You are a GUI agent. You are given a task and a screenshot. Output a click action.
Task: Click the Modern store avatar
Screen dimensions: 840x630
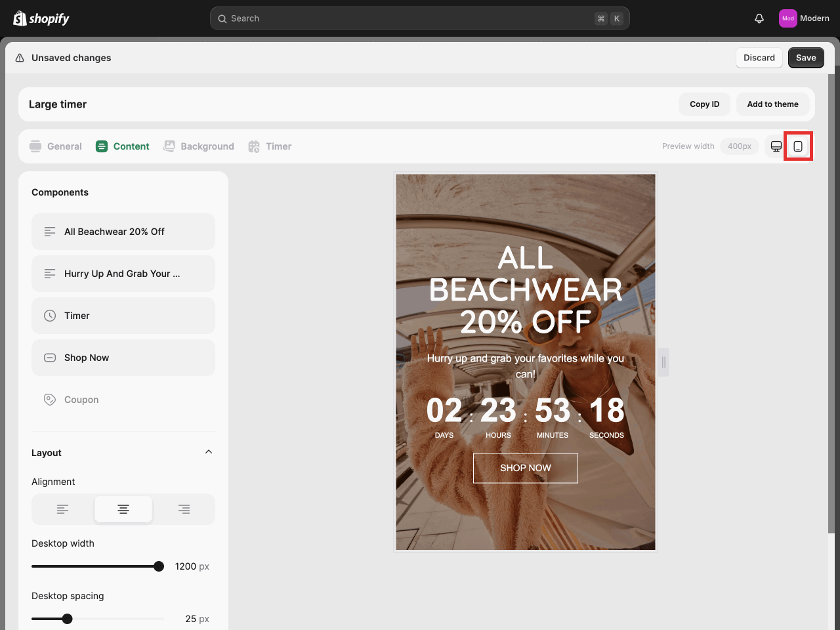[787, 18]
